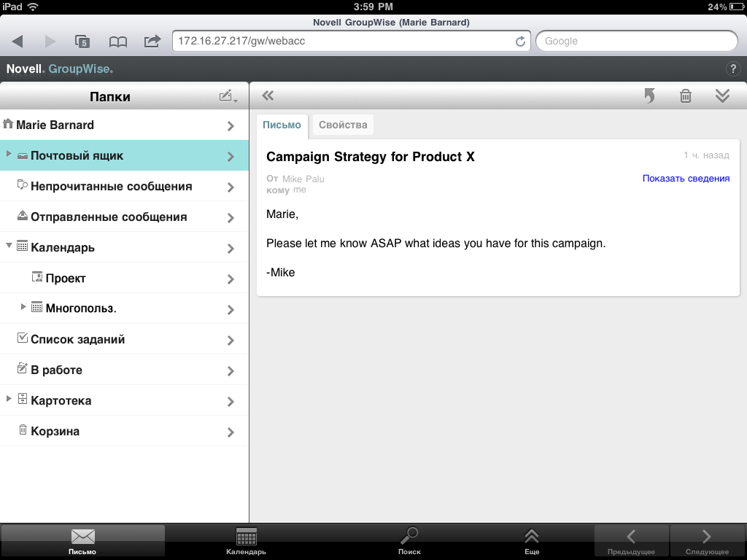Open Отправленные сообщения row chevron

[231, 217]
